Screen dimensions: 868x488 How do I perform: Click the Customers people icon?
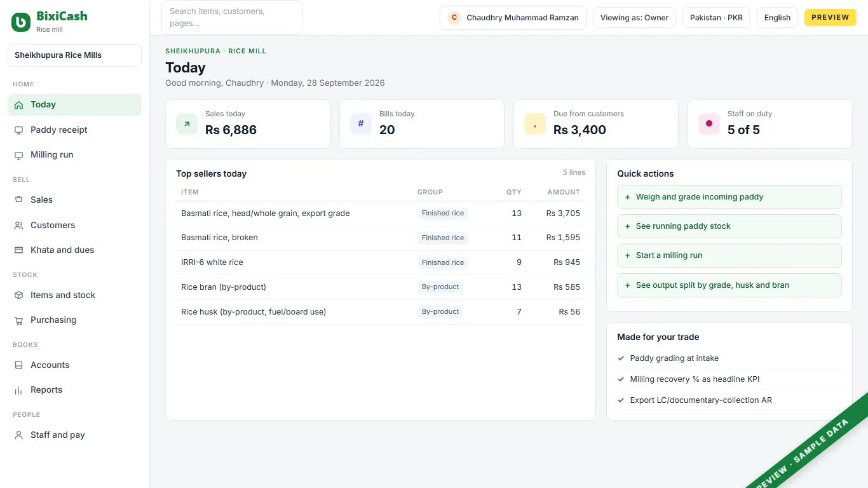click(x=18, y=226)
